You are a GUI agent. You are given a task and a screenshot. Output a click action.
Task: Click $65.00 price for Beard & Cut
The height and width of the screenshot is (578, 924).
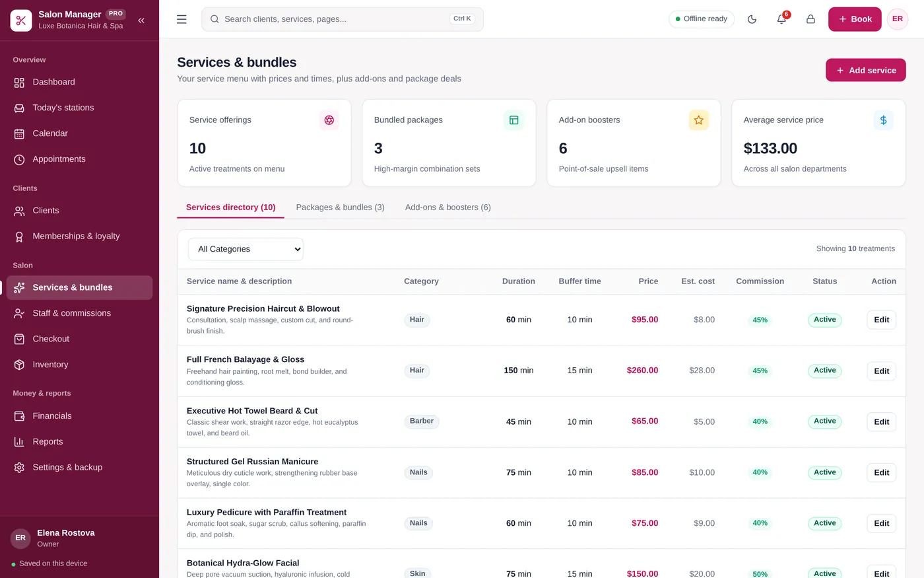tap(645, 421)
